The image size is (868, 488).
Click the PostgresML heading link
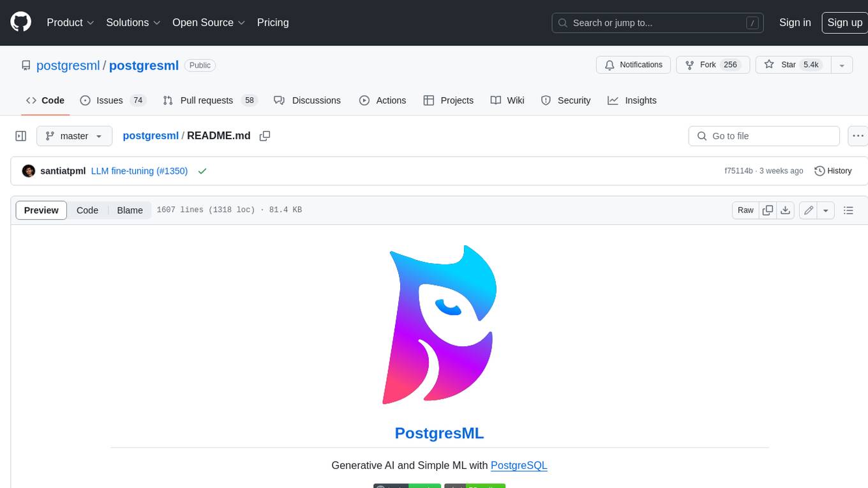point(439,432)
